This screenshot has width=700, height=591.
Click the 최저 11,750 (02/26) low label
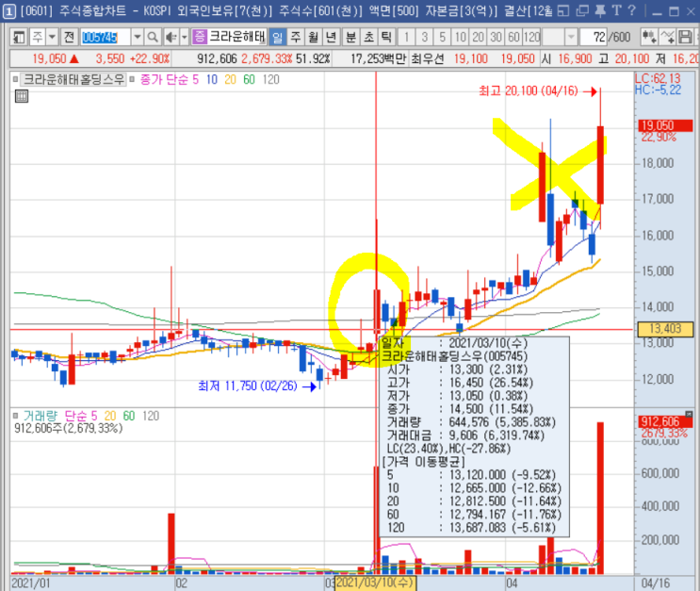coord(248,386)
